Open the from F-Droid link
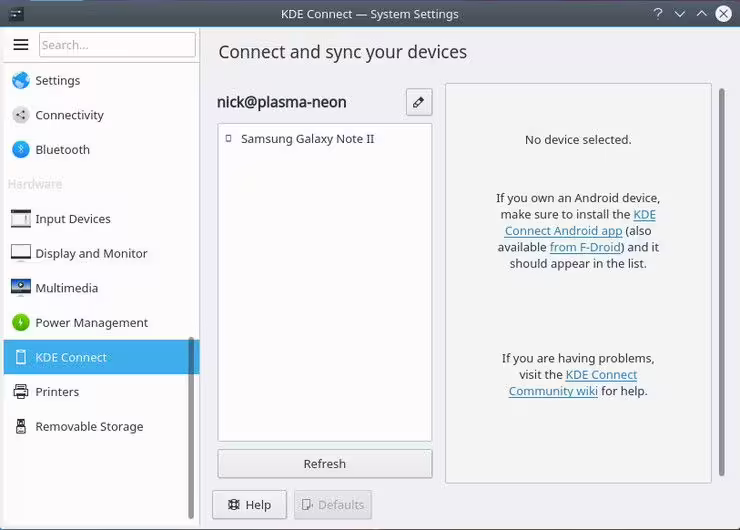 pyautogui.click(x=585, y=247)
